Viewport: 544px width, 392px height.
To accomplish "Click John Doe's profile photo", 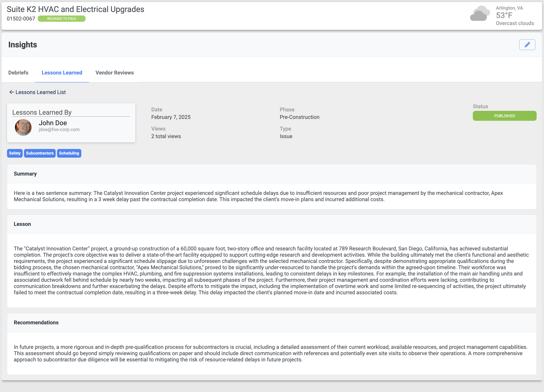I will pyautogui.click(x=23, y=127).
